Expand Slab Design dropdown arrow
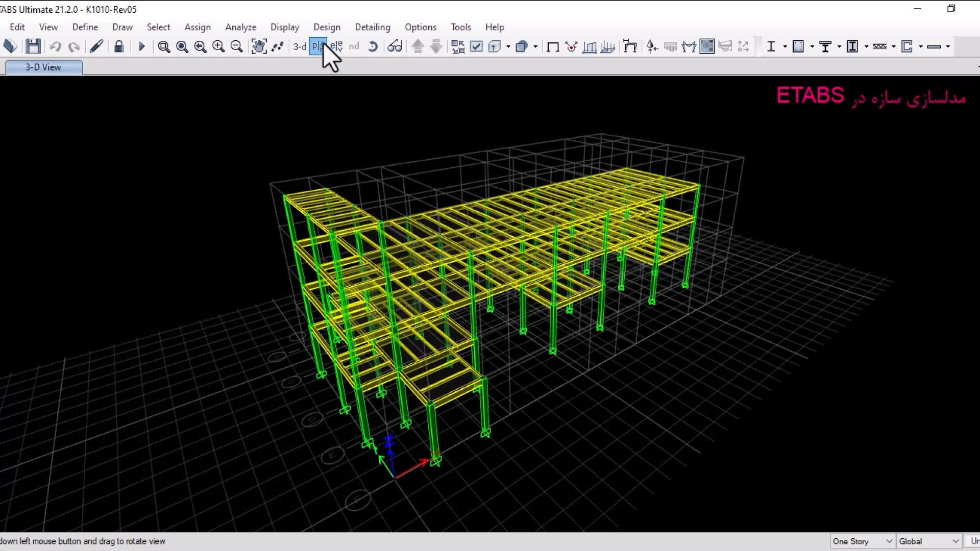This screenshot has width=980, height=551. pos(948,47)
